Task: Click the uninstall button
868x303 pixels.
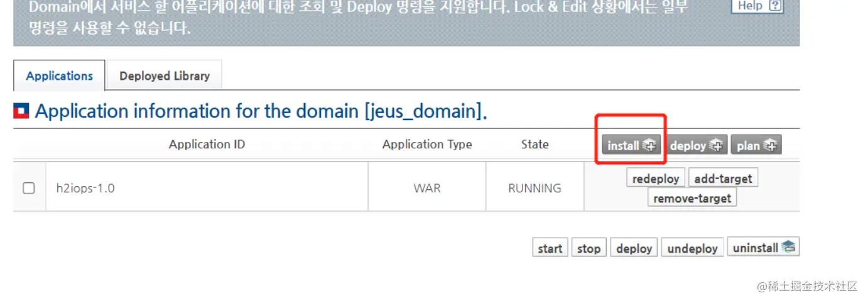Action: (x=763, y=247)
